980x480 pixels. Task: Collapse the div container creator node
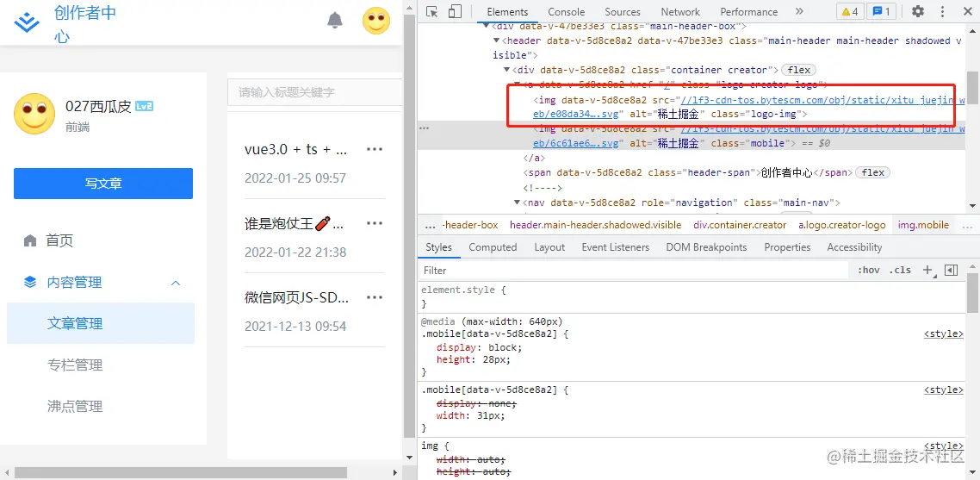coord(507,70)
